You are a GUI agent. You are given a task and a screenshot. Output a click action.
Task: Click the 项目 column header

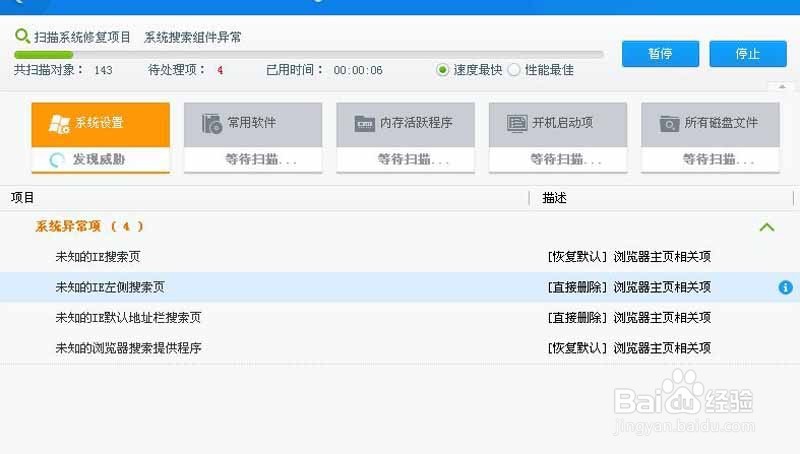click(x=22, y=197)
